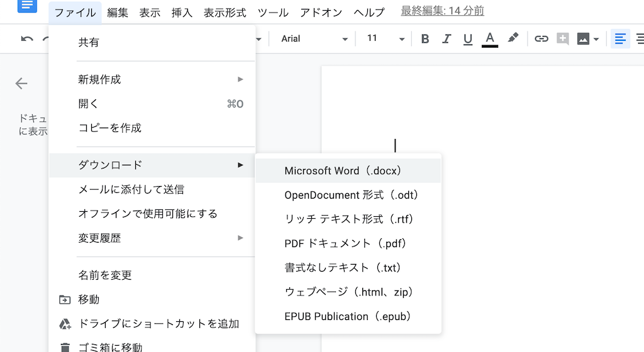Viewport: 644px width, 352px height.
Task: Expand the 新規作成 submenu arrow
Action: [x=240, y=79]
